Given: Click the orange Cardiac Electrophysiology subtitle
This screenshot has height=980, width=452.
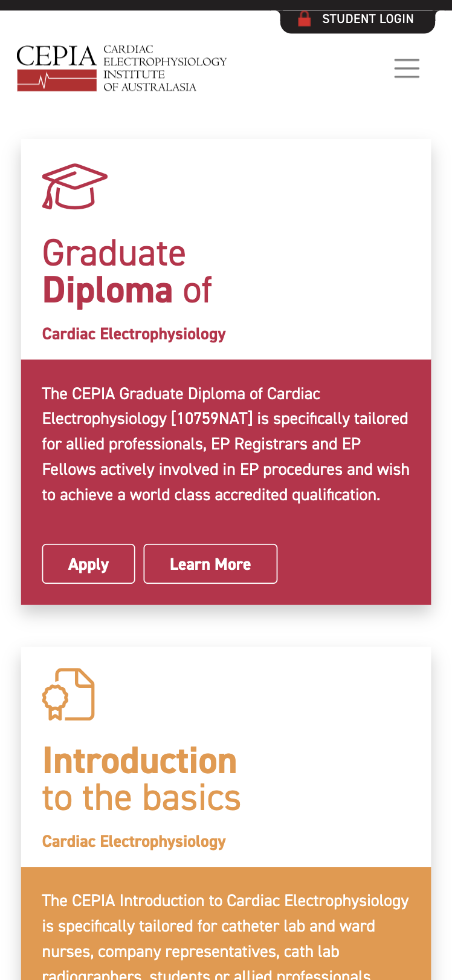Looking at the screenshot, I should click(134, 841).
